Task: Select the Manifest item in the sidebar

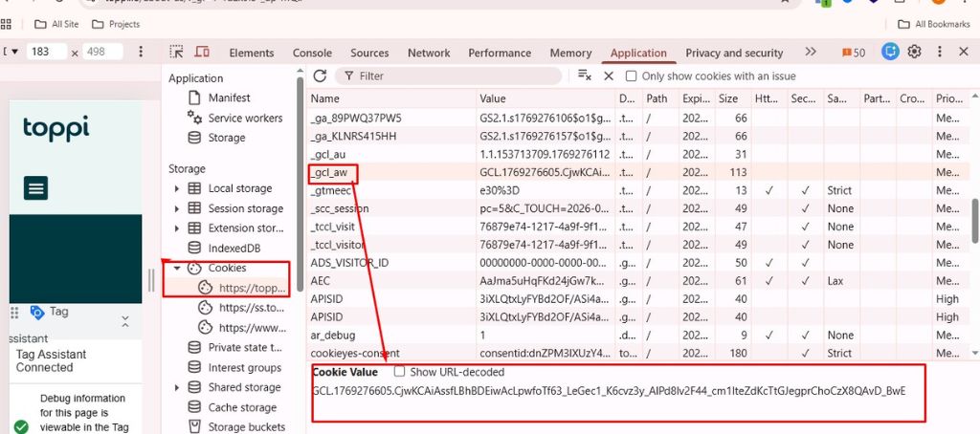Action: (x=229, y=98)
